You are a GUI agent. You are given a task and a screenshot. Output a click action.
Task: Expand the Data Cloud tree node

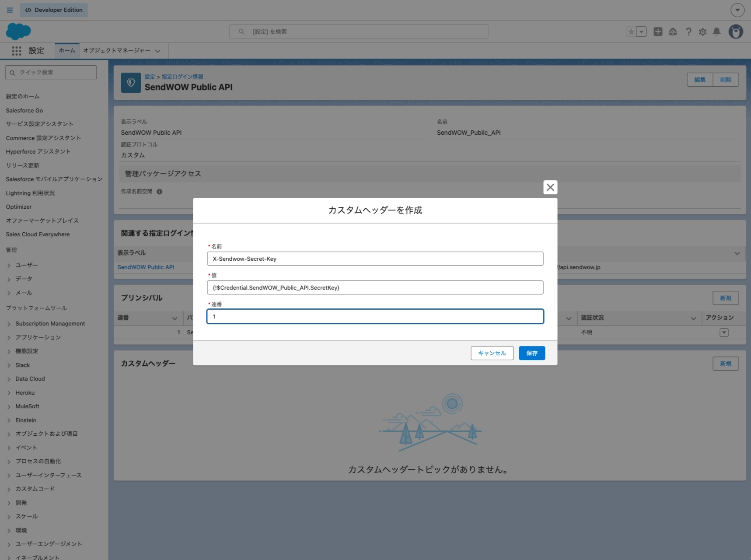click(9, 379)
